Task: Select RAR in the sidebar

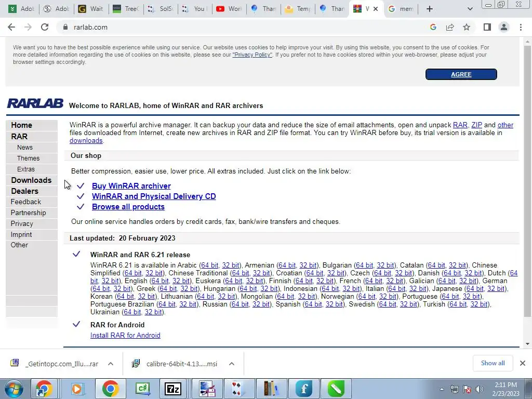Action: [19, 137]
